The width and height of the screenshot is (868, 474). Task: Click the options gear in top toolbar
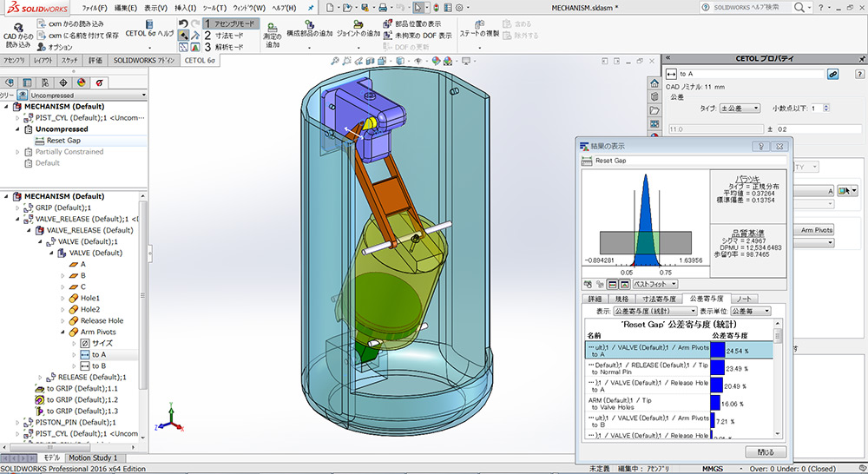[459, 8]
